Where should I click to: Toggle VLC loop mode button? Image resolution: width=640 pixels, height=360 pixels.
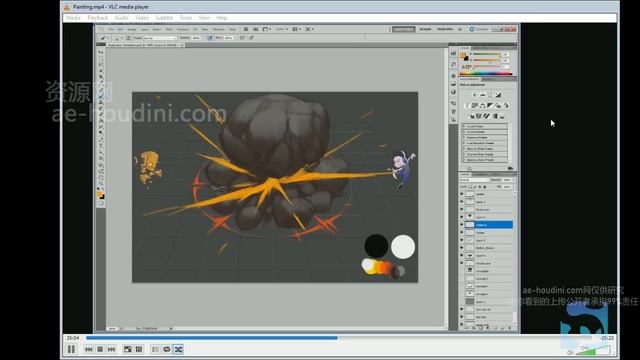[x=167, y=349]
